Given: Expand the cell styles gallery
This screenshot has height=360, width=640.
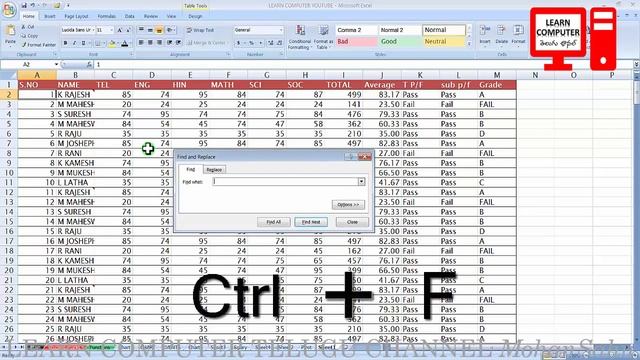Looking at the screenshot, I should coord(469,44).
